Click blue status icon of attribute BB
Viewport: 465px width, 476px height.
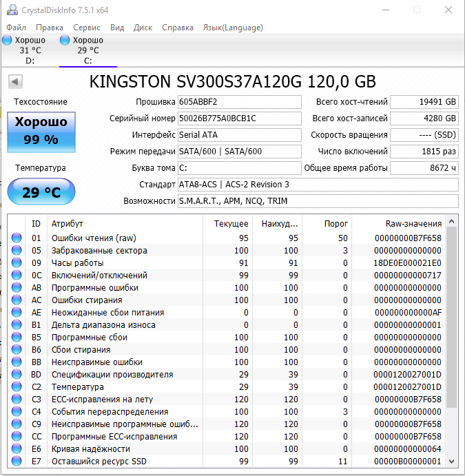17,362
